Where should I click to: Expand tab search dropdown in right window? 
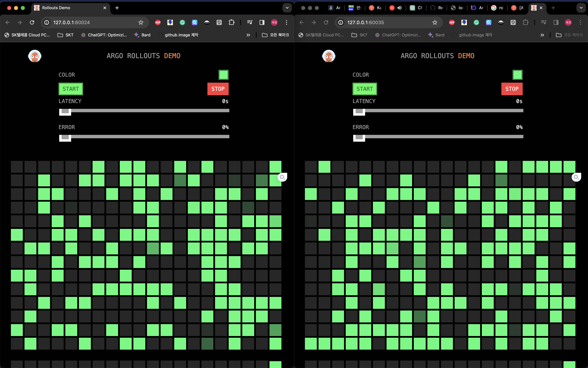pyautogui.click(x=581, y=8)
